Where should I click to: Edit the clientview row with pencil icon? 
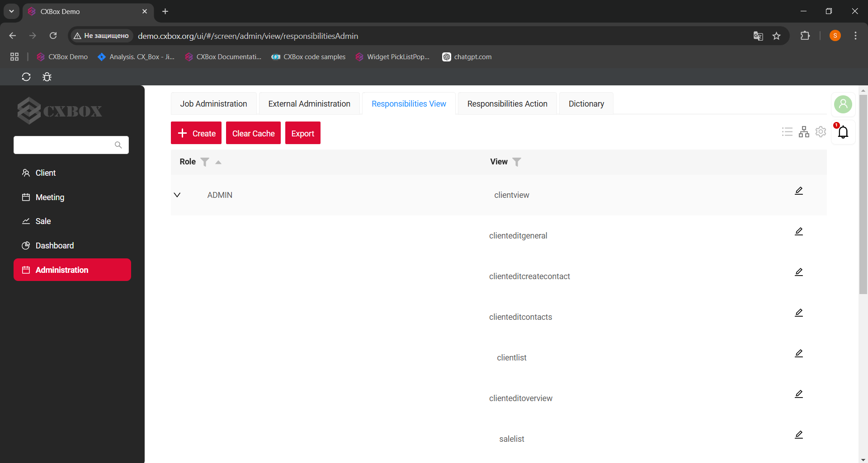pos(799,191)
